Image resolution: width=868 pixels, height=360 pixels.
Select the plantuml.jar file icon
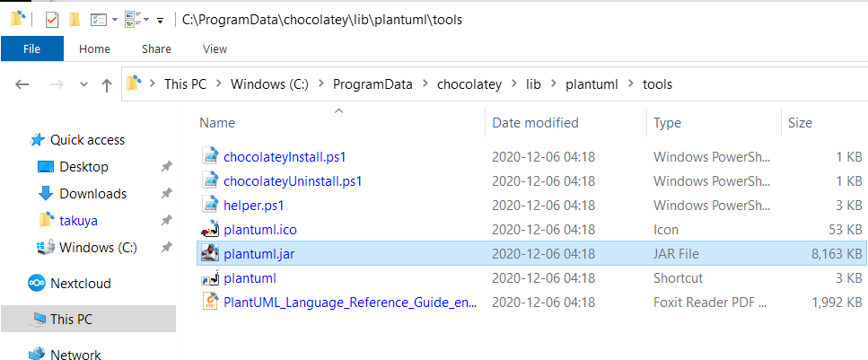[x=210, y=253]
